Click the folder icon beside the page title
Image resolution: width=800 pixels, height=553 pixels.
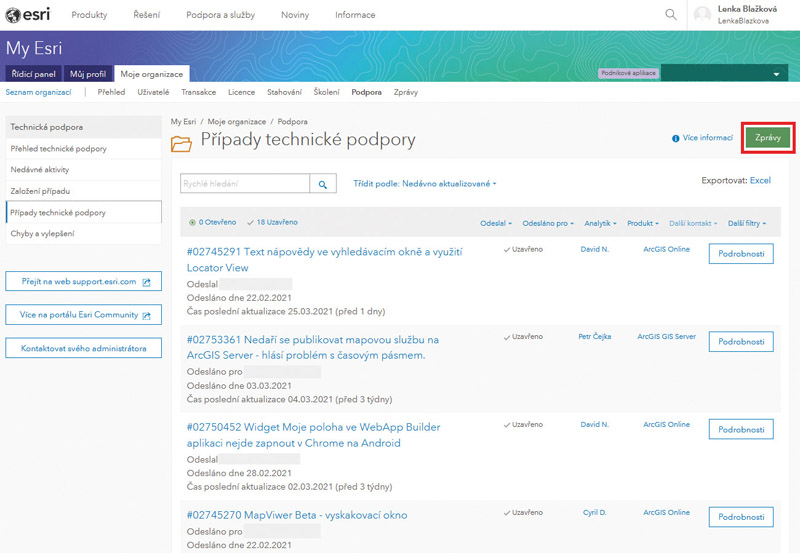point(181,144)
